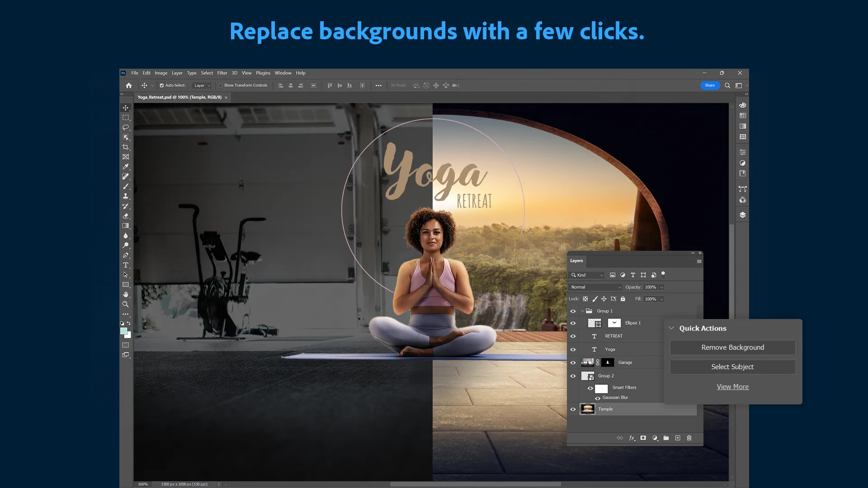Click the View More link
Screen dimensions: 868x488
[x=732, y=386]
